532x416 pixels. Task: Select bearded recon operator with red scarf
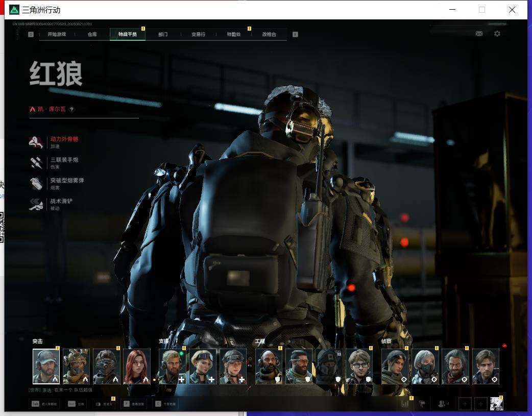(x=455, y=366)
